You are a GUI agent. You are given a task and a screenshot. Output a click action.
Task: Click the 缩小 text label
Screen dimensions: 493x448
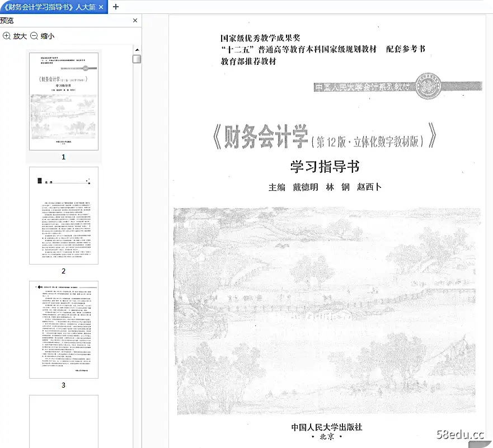[x=48, y=36]
